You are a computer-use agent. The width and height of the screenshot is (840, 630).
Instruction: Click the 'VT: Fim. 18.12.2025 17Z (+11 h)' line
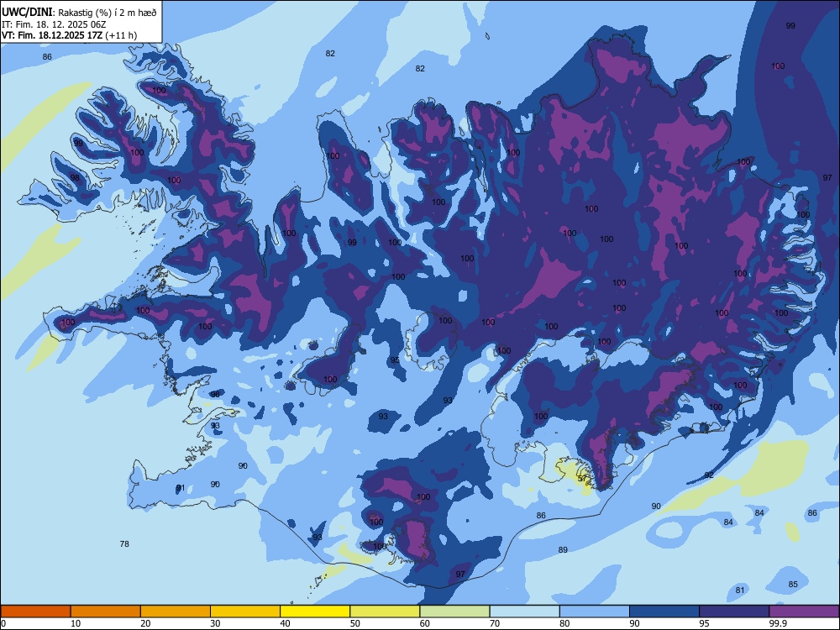click(69, 35)
